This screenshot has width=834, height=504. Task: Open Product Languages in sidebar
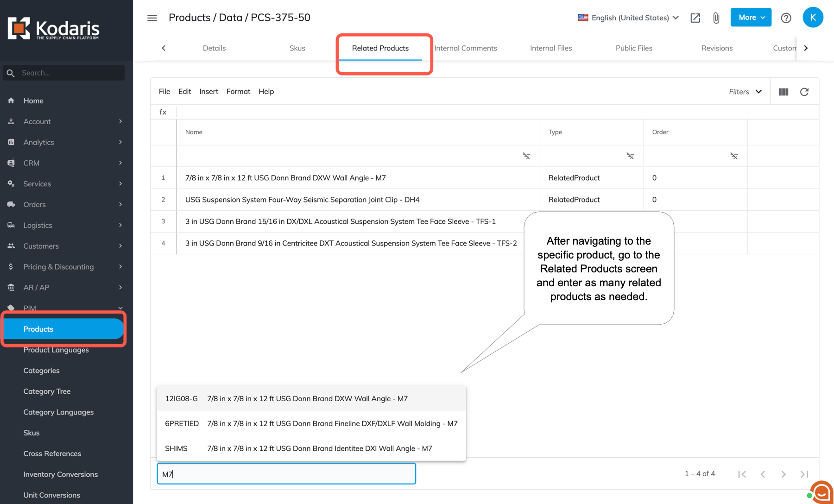(x=56, y=350)
